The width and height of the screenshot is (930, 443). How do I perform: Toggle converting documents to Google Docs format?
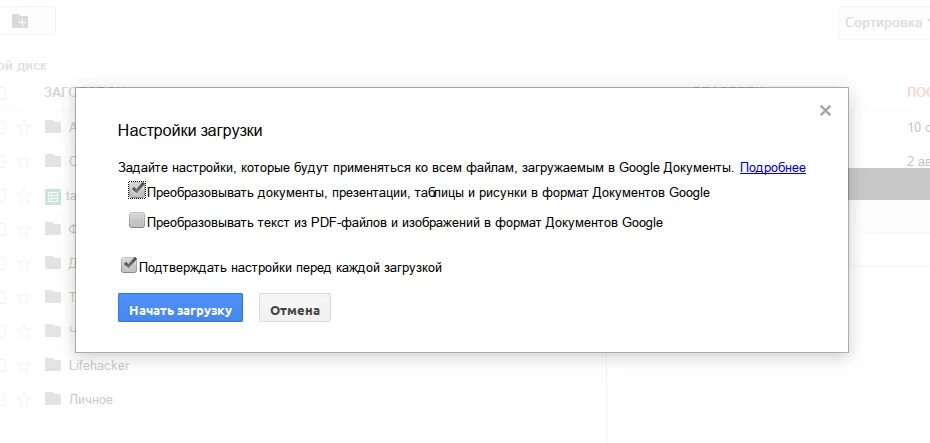(x=137, y=190)
